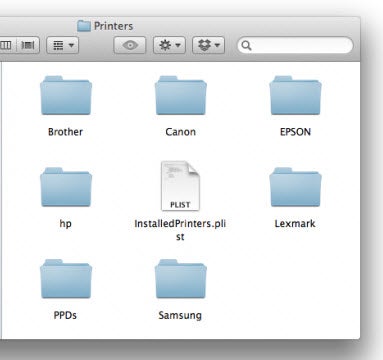
Task: Open the Lexmark folder
Action: tap(295, 187)
